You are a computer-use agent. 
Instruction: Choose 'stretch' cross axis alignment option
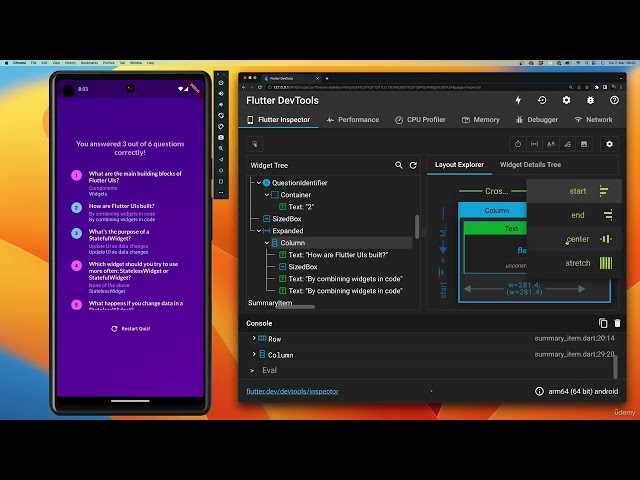574,263
